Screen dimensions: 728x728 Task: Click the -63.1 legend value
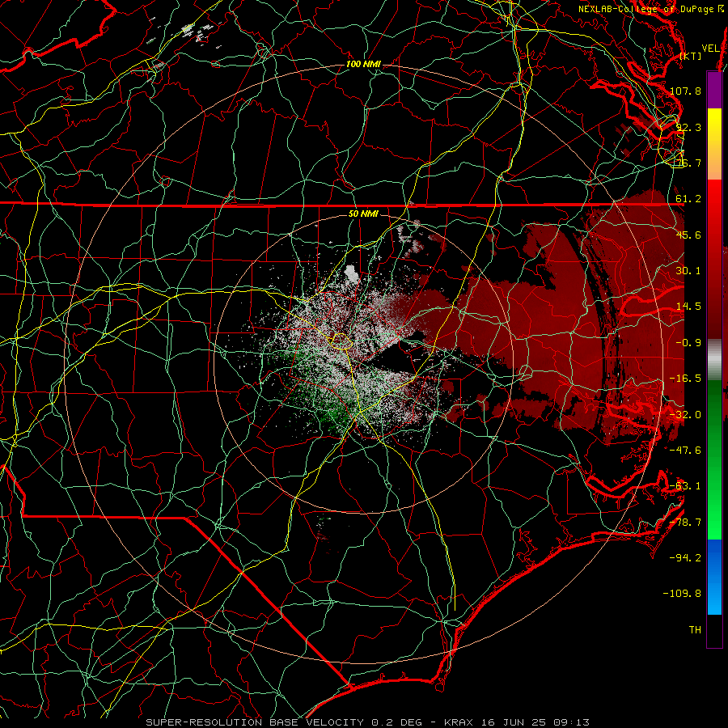pos(685,486)
